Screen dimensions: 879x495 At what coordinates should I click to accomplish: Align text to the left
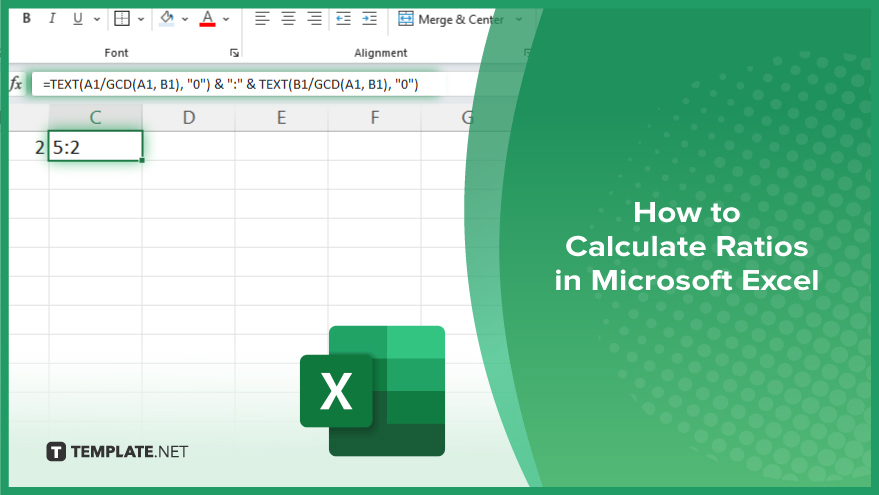pos(262,18)
